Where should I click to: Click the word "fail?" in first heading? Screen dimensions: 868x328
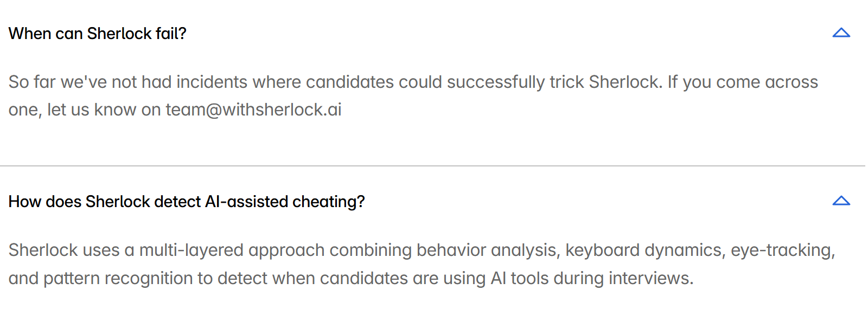point(171,34)
